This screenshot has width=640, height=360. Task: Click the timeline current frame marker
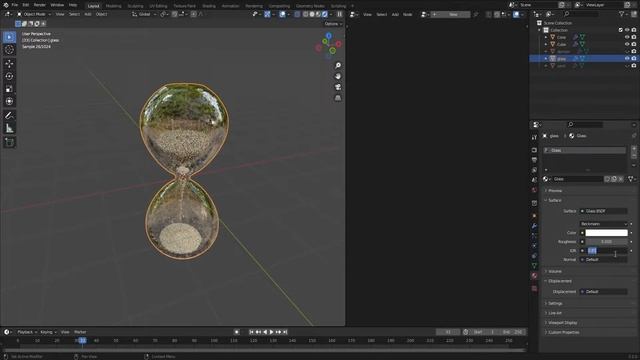pos(82,340)
